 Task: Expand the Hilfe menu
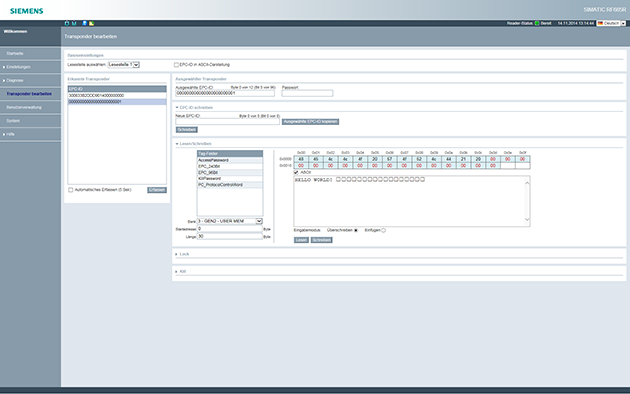tap(10, 134)
